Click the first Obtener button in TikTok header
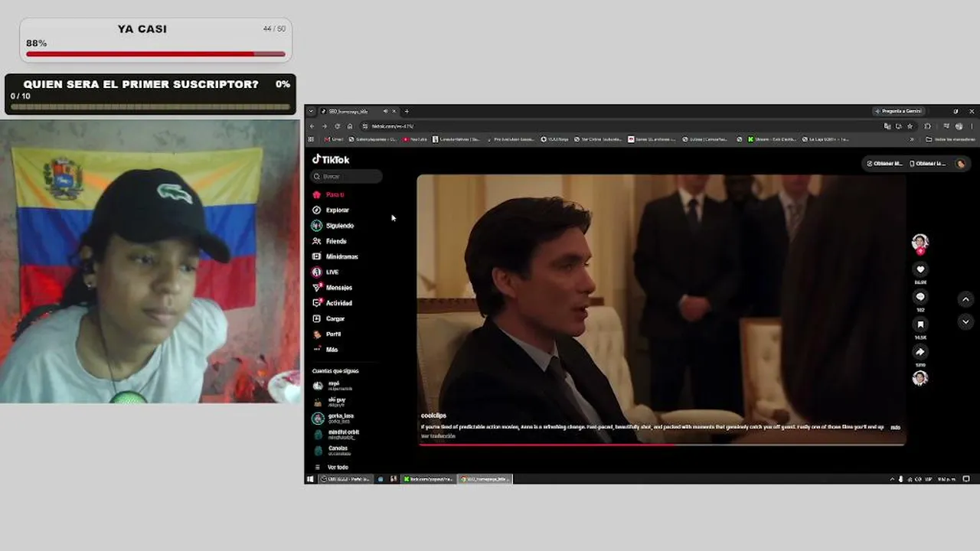The width and height of the screenshot is (980, 551). pyautogui.click(x=885, y=164)
